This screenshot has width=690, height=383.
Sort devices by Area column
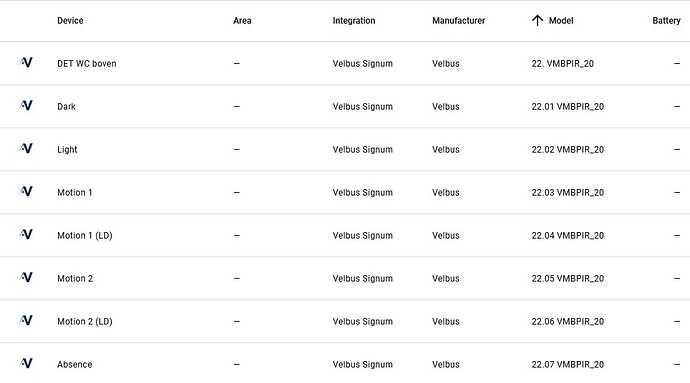click(242, 21)
